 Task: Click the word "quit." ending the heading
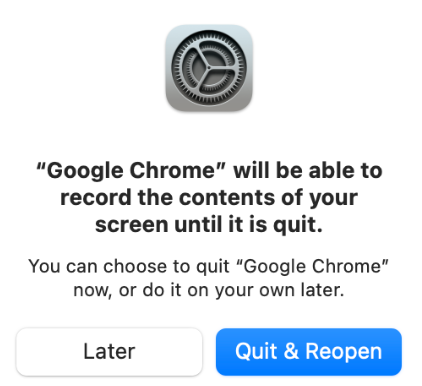tap(298, 226)
